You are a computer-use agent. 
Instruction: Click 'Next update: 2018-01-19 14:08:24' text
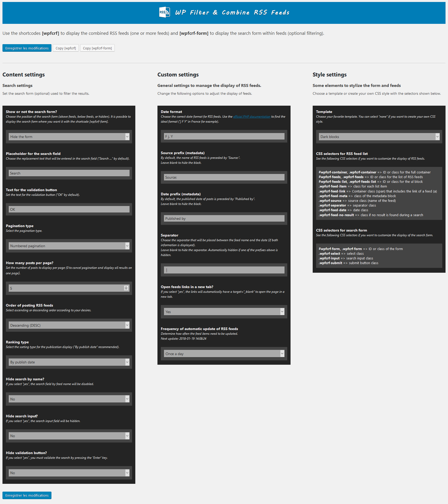pyautogui.click(x=183, y=339)
